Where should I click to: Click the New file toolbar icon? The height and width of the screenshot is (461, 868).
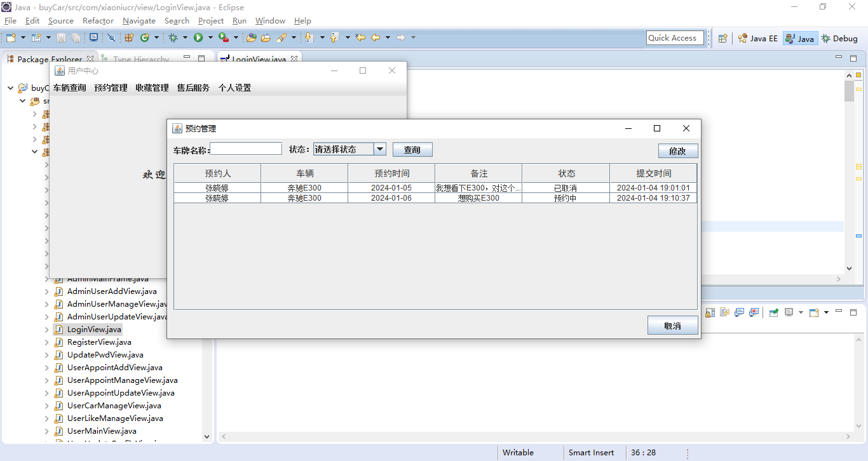pos(11,38)
